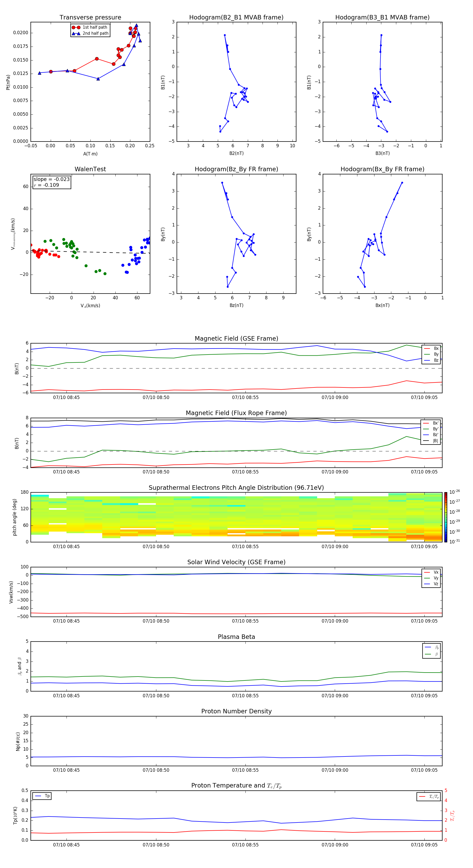Click the 'Hodogram(B3_B1 MVAB frame)' title
Viewport: 473px width, 868px height.
pos(382,18)
